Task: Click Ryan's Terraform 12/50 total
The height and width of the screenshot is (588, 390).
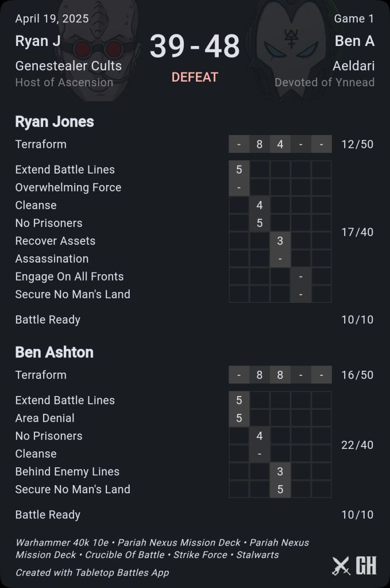Action: [357, 144]
